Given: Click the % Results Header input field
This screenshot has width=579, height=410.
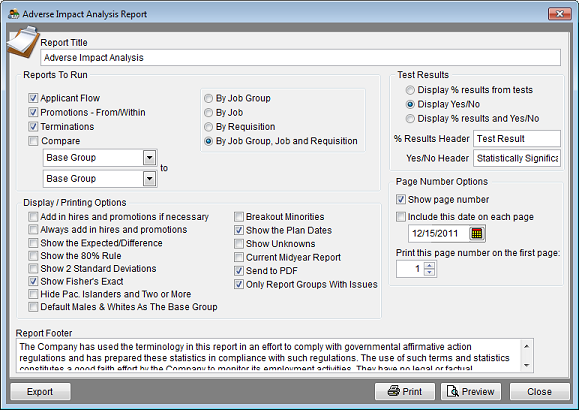Looking at the screenshot, I should click(x=517, y=139).
